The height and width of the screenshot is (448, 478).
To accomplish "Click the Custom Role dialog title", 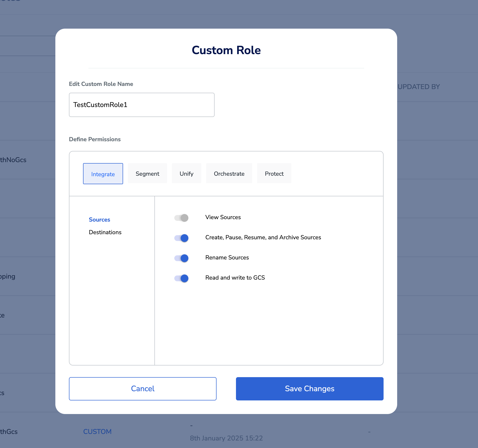I will coord(226,50).
